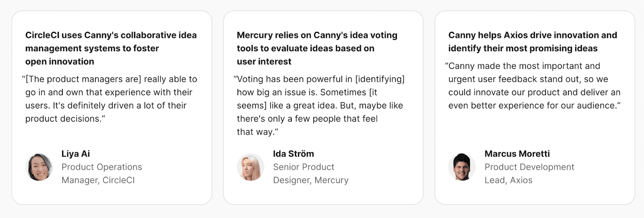Screen dimensions: 644x218
Task: Select the Mercury testimonial card
Action: 323,108
